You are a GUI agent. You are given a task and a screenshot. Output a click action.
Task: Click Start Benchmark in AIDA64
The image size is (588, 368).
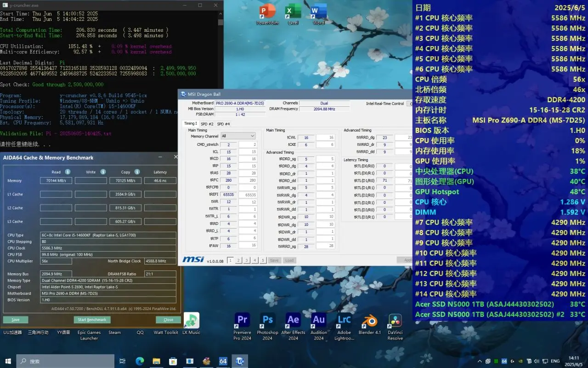(x=92, y=320)
